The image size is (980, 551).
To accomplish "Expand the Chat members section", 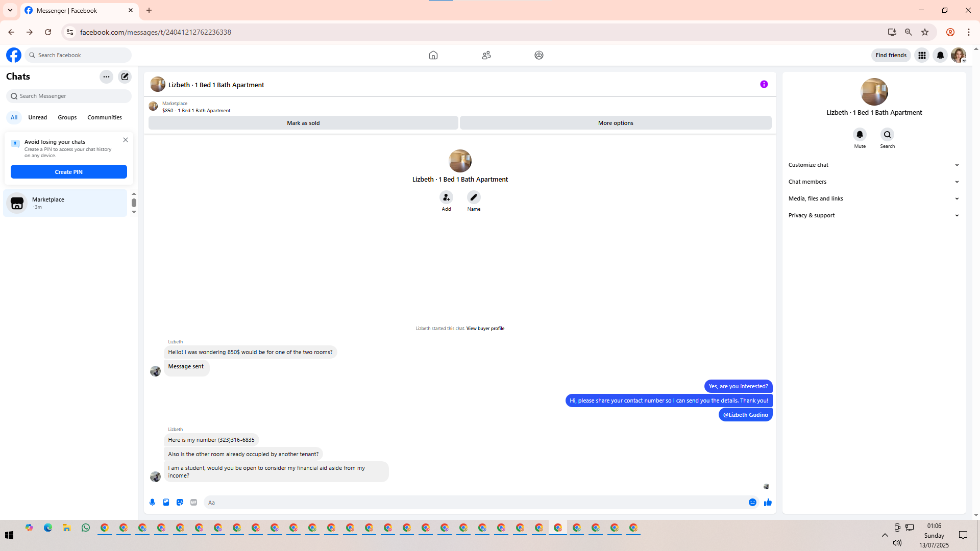I will pyautogui.click(x=874, y=182).
